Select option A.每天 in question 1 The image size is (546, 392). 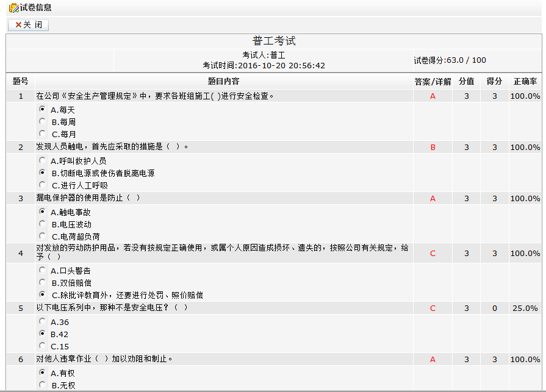pos(42,109)
